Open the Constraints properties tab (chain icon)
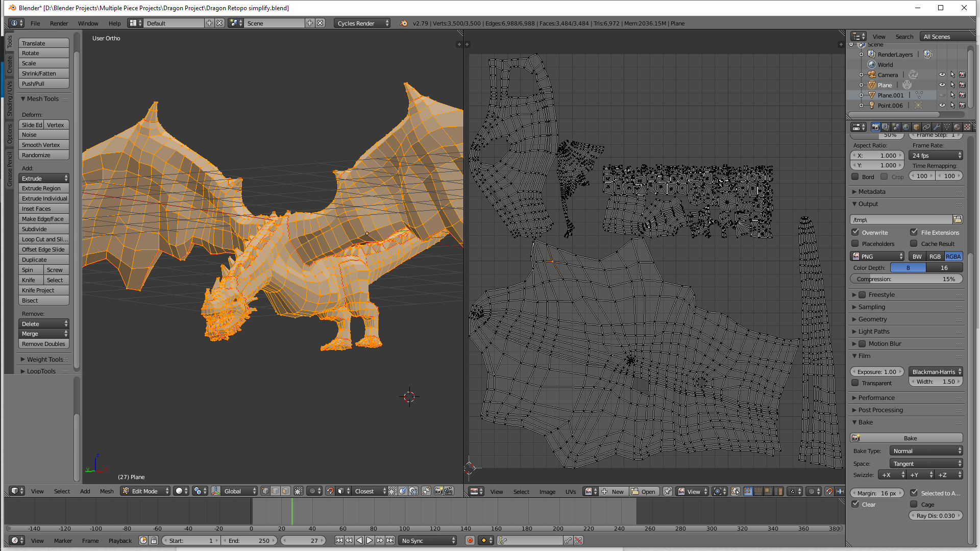Screen dimensions: 980x551 click(x=926, y=127)
